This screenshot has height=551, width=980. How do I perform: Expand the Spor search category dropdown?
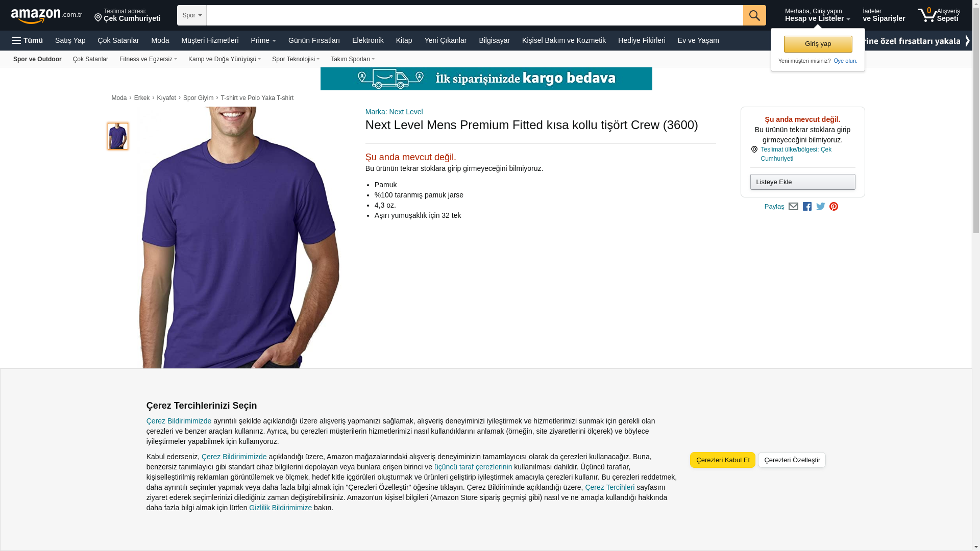click(x=192, y=15)
